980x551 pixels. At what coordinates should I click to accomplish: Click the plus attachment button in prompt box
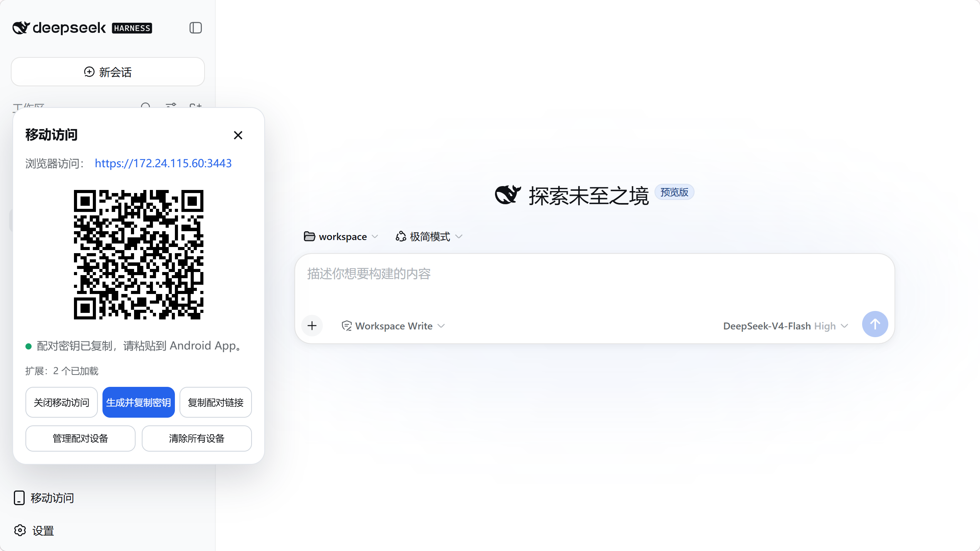pyautogui.click(x=312, y=326)
